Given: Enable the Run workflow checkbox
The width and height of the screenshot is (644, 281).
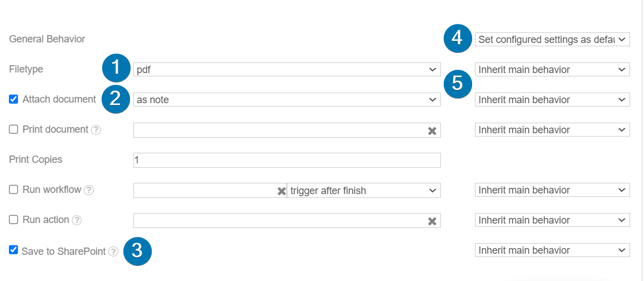Looking at the screenshot, I should coord(13,190).
